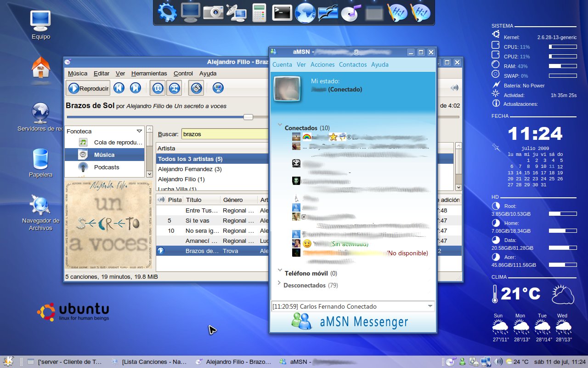Launch the camera screenshot icon in dock

tap(213, 12)
